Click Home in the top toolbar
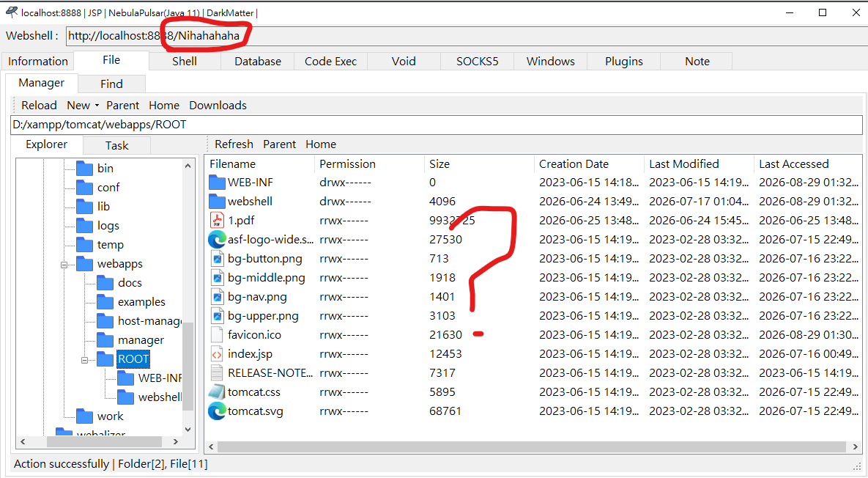Screen dimensions: 868x478 [164, 106]
